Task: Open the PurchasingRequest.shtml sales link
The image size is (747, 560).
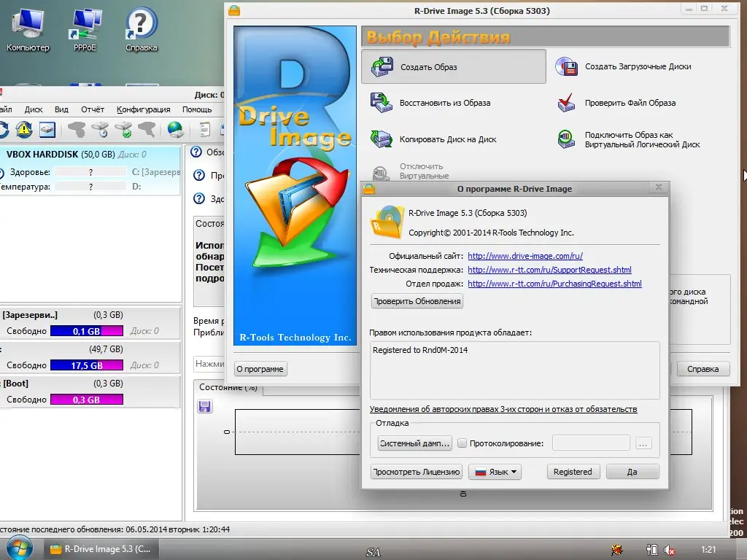Action: point(554,284)
